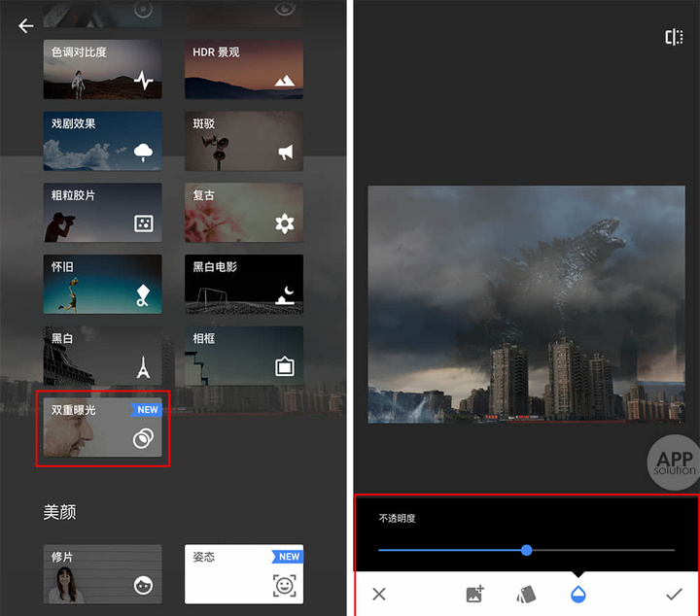Open the 相框 frames tool
This screenshot has width=700, height=616.
pos(243,356)
